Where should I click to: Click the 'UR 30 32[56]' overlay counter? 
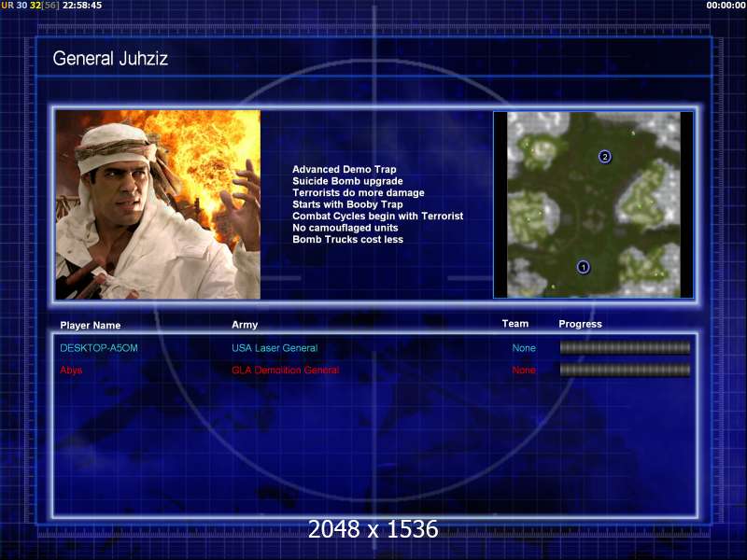pos(31,6)
